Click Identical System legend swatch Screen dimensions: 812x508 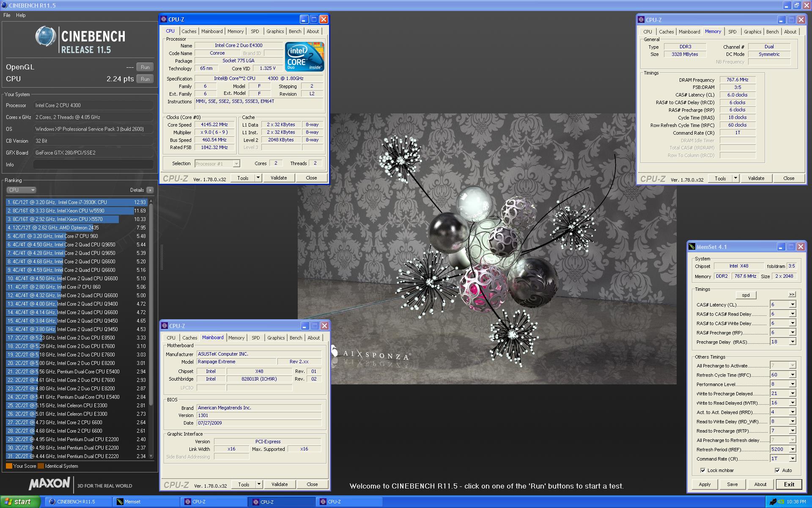[41, 466]
